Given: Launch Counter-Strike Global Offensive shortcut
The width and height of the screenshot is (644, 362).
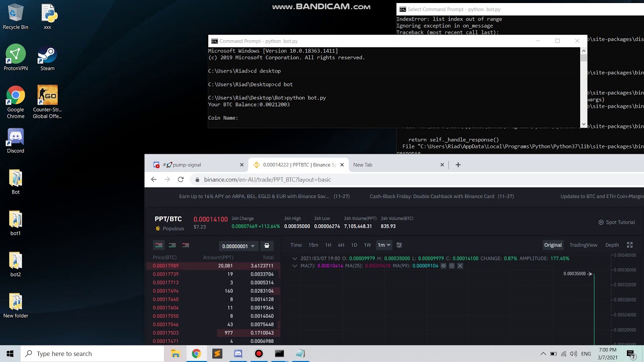Looking at the screenshot, I should tap(47, 103).
